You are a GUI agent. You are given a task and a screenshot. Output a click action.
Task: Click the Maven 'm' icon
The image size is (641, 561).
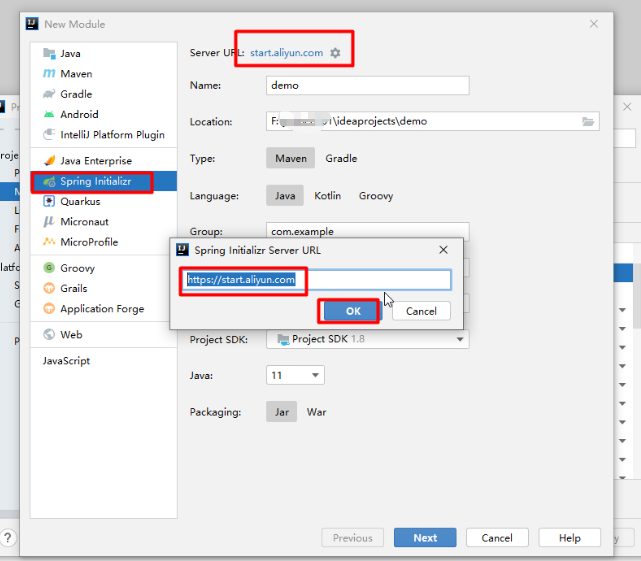tap(49, 74)
